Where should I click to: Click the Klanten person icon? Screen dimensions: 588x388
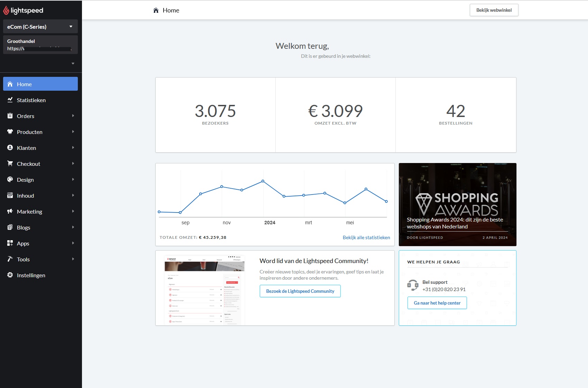[x=10, y=148]
